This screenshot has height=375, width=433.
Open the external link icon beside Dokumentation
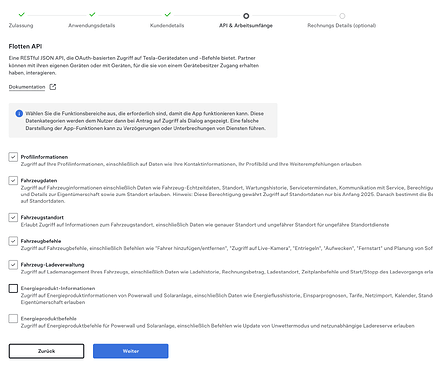pos(53,87)
